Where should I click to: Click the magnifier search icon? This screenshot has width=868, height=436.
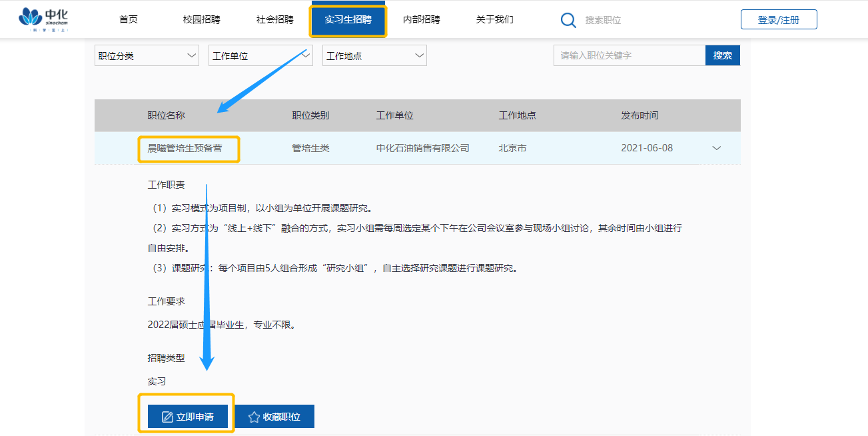point(568,20)
